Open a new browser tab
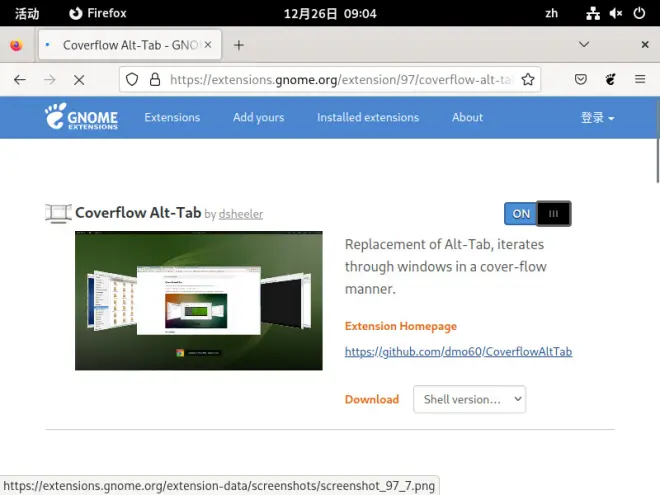660x495 pixels. (239, 45)
